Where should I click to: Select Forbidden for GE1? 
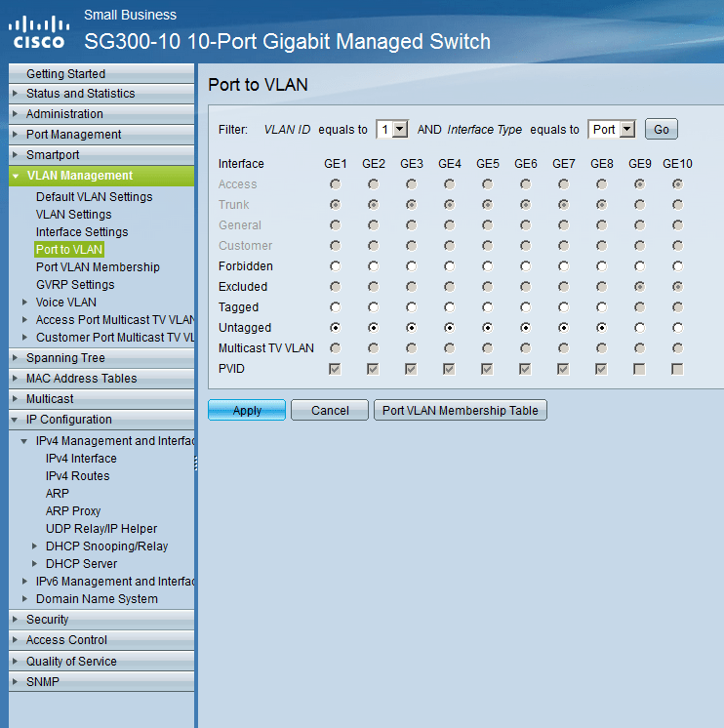335,266
